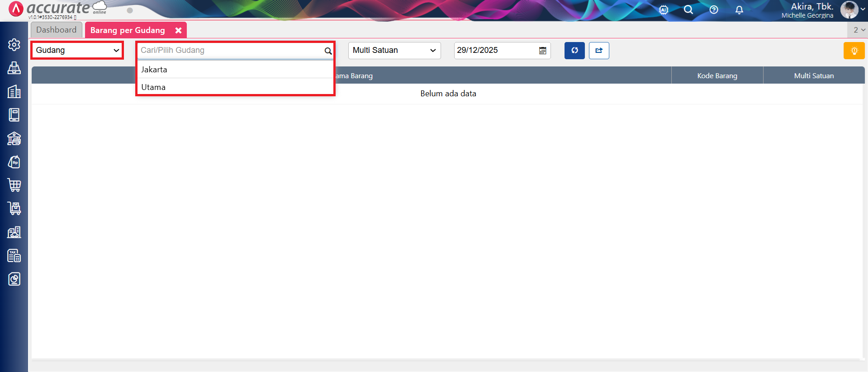Expand the Gudang filter dropdown

click(77, 50)
